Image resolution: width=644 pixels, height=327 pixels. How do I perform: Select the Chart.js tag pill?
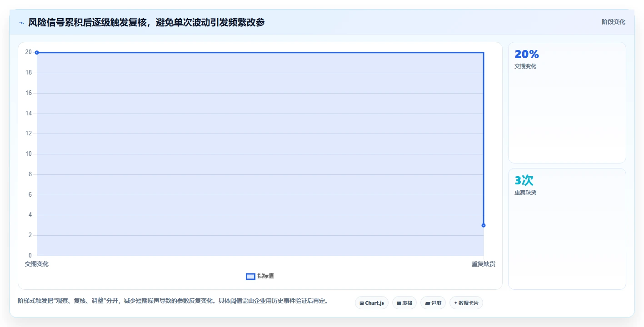pyautogui.click(x=371, y=303)
